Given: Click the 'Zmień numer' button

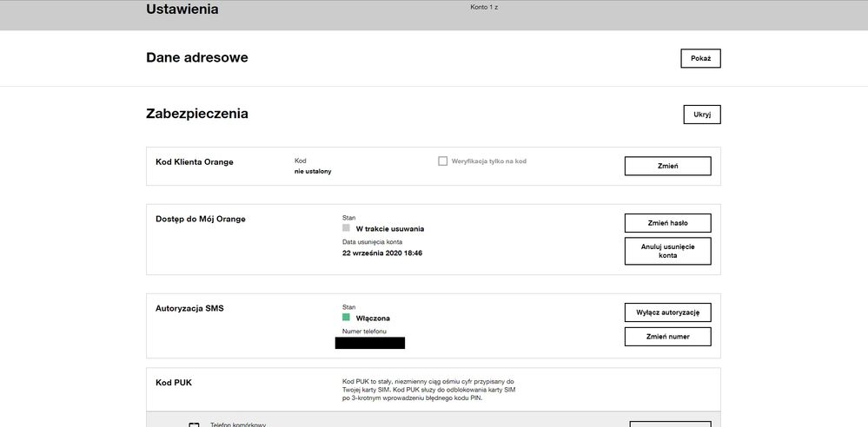Looking at the screenshot, I should point(667,337).
